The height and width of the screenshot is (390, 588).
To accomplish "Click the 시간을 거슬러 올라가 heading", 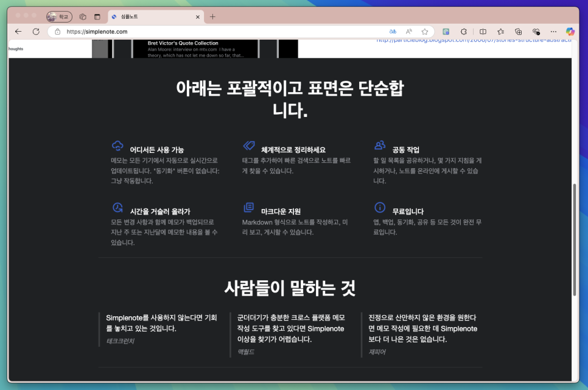I will [x=160, y=211].
